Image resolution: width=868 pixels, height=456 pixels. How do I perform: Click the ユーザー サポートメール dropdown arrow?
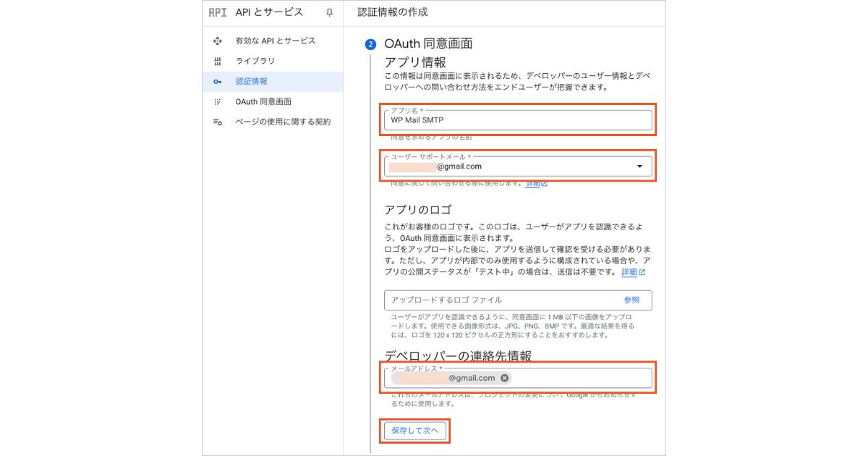coord(639,166)
